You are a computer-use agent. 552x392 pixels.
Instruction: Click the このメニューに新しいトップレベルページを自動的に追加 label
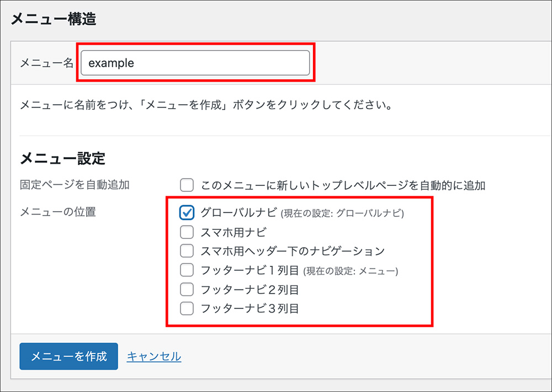(343, 185)
